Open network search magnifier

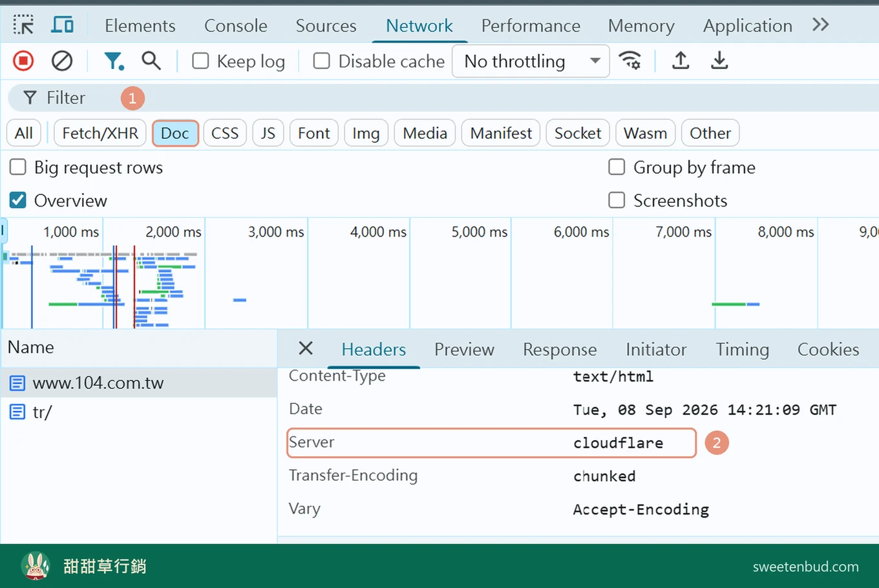pyautogui.click(x=151, y=61)
